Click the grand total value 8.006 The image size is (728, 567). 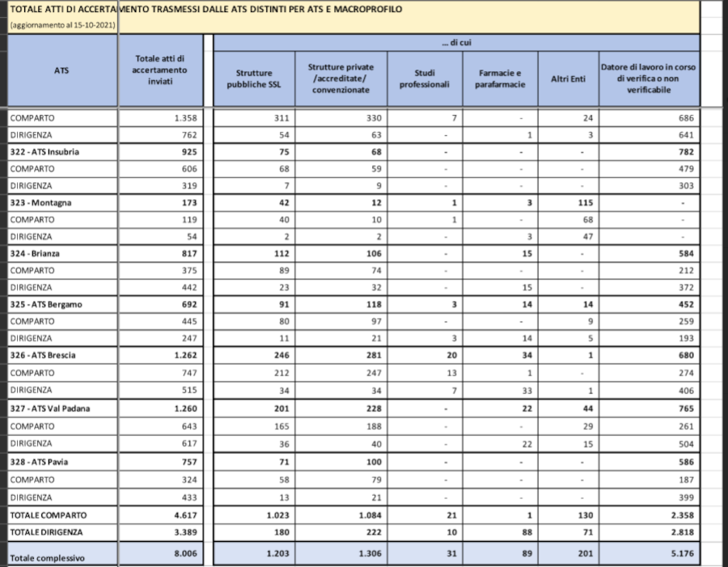[186, 553]
